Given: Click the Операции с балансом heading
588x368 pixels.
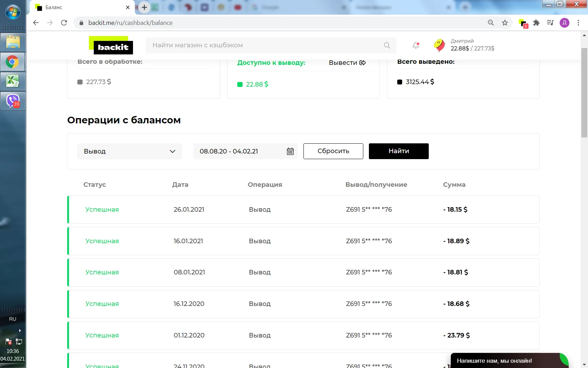Looking at the screenshot, I should click(x=124, y=120).
